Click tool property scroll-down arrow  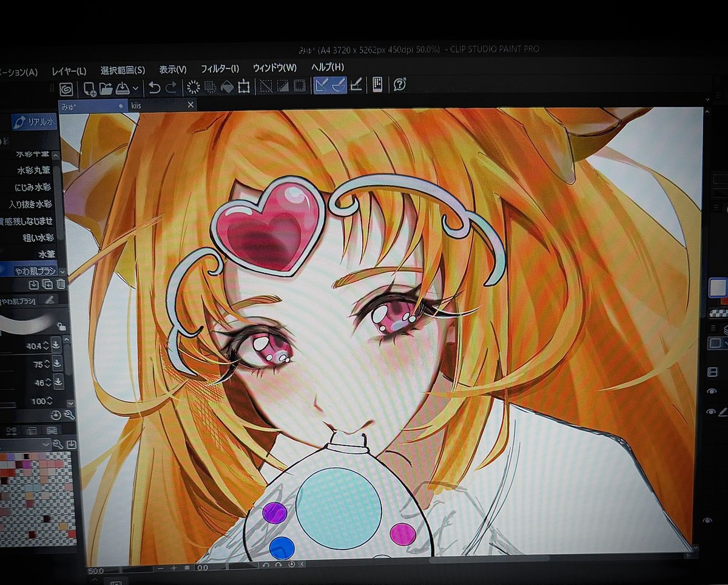click(70, 403)
